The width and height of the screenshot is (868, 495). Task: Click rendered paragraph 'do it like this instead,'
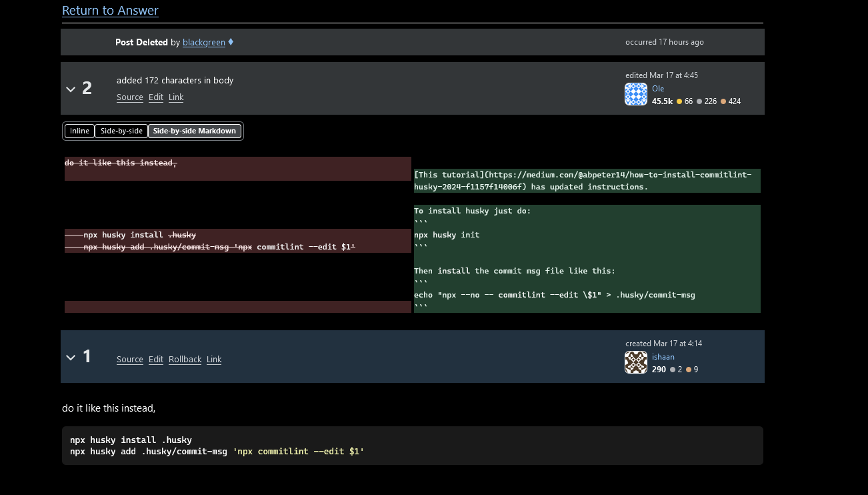109,408
